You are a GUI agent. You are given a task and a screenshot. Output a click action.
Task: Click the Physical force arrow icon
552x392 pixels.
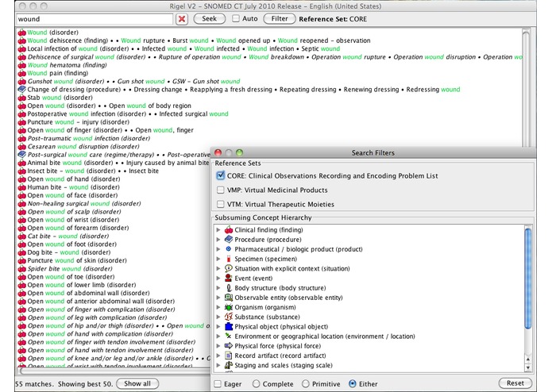(x=229, y=346)
